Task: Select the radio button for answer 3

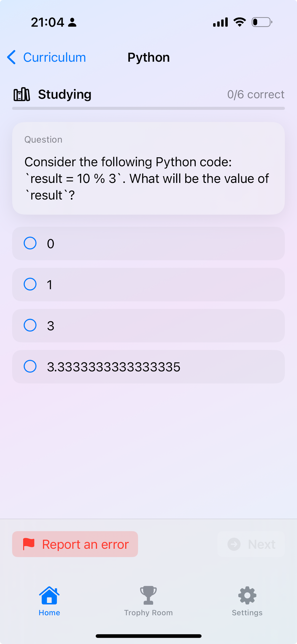Action: point(30,325)
